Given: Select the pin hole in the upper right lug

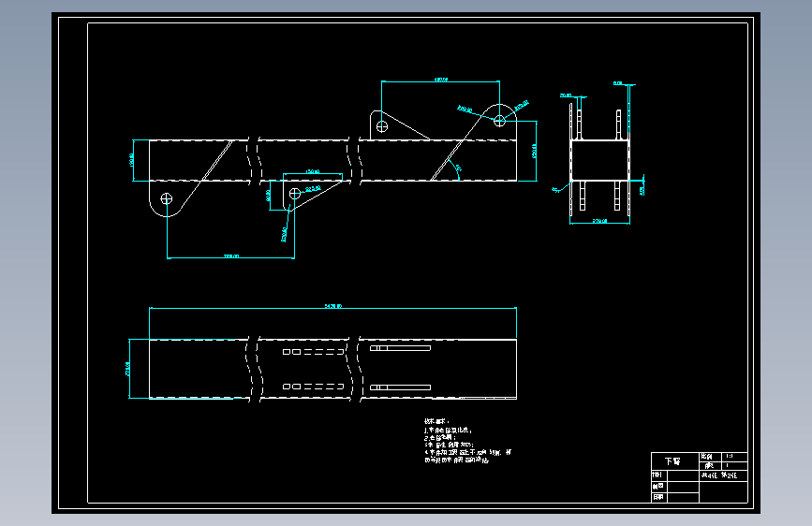Looking at the screenshot, I should tap(499, 121).
